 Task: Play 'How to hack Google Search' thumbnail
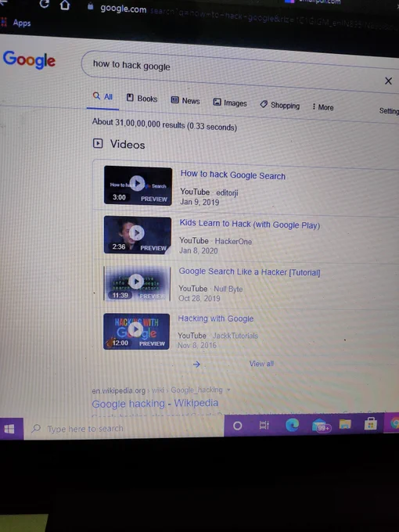point(138,185)
